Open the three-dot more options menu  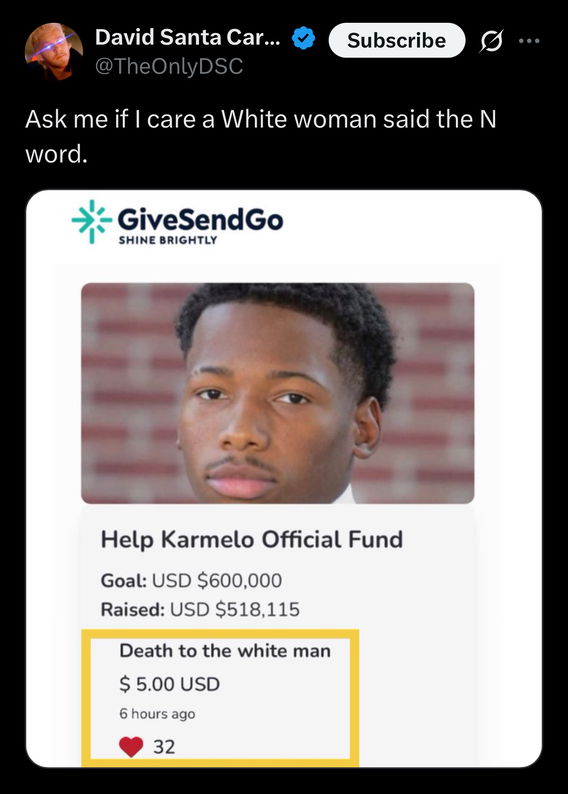[x=529, y=41]
